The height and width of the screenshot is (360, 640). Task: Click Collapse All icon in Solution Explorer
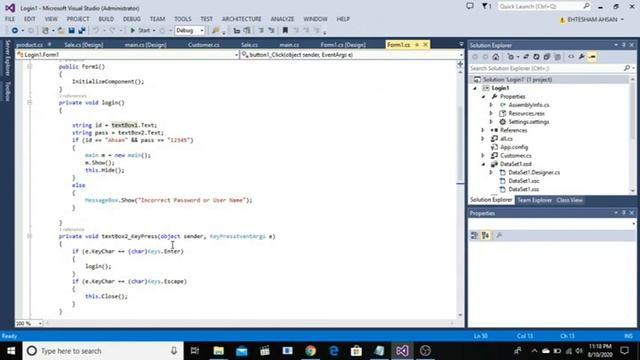tap(547, 57)
